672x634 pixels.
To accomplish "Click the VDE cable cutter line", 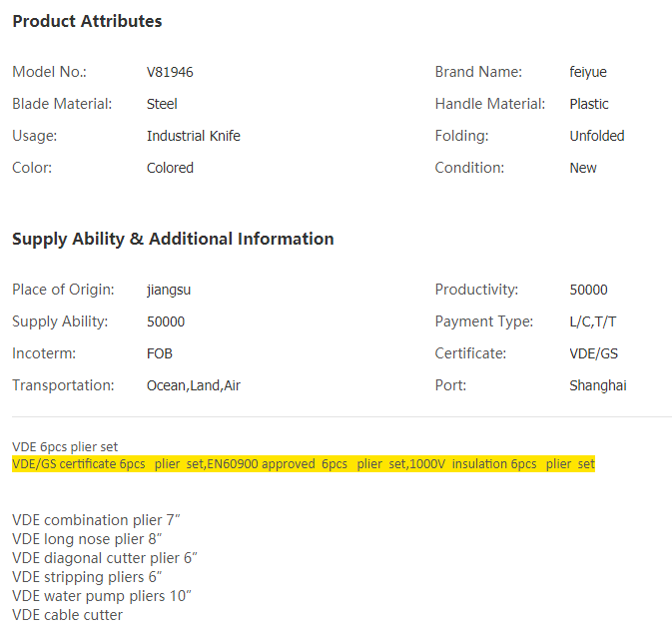I will click(67, 615).
